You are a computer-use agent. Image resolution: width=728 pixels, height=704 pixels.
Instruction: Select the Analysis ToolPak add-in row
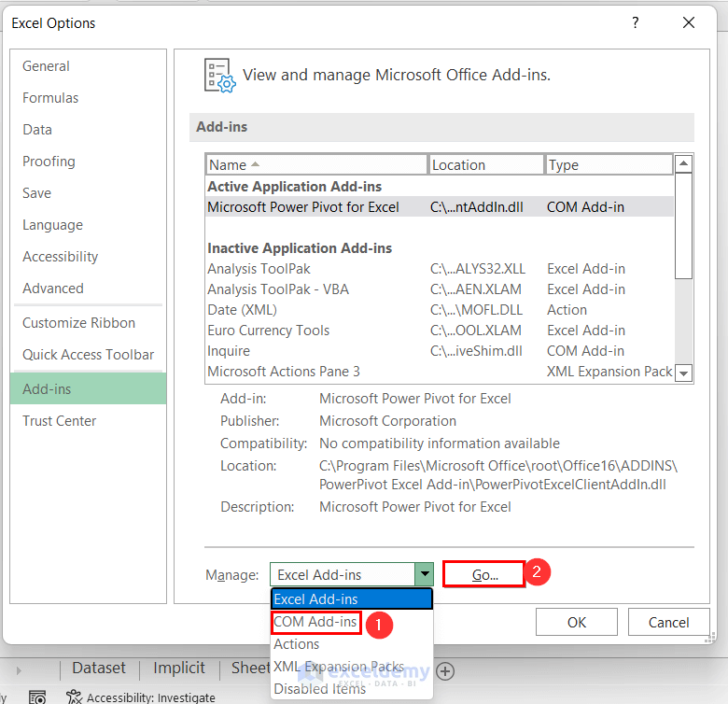pos(440,269)
